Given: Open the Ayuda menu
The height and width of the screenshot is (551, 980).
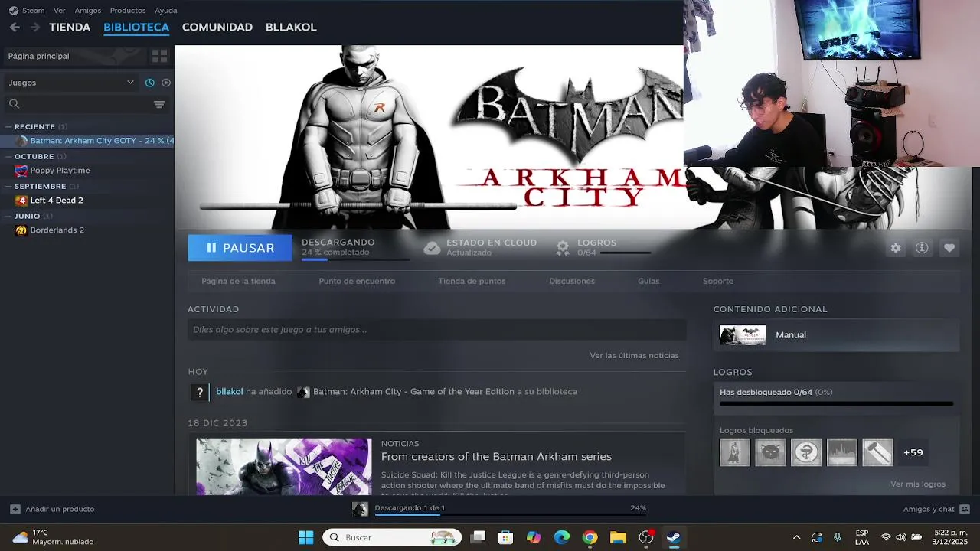Looking at the screenshot, I should click(166, 11).
